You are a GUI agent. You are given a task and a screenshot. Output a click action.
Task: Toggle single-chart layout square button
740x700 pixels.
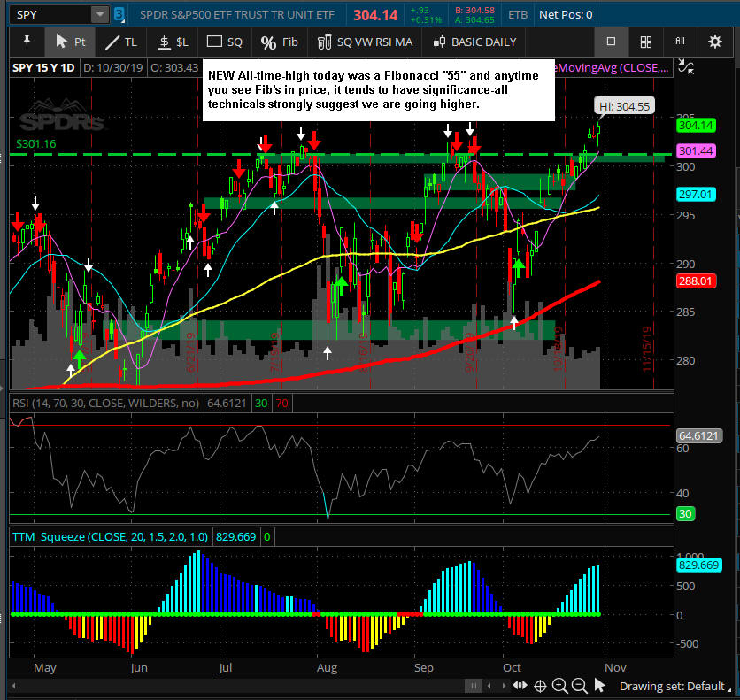pyautogui.click(x=611, y=42)
